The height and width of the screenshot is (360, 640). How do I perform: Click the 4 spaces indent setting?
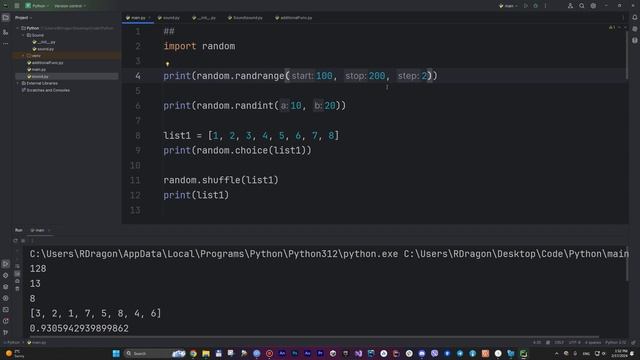593,342
